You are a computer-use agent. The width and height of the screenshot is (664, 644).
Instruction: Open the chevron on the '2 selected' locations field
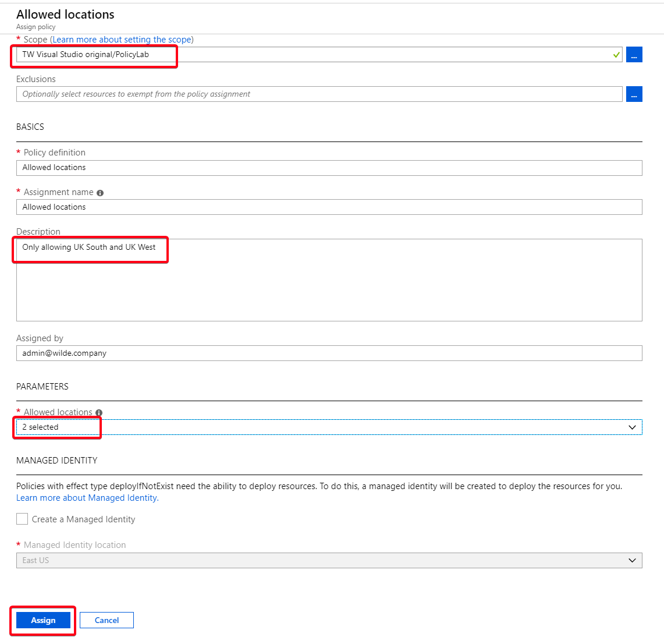coord(632,427)
